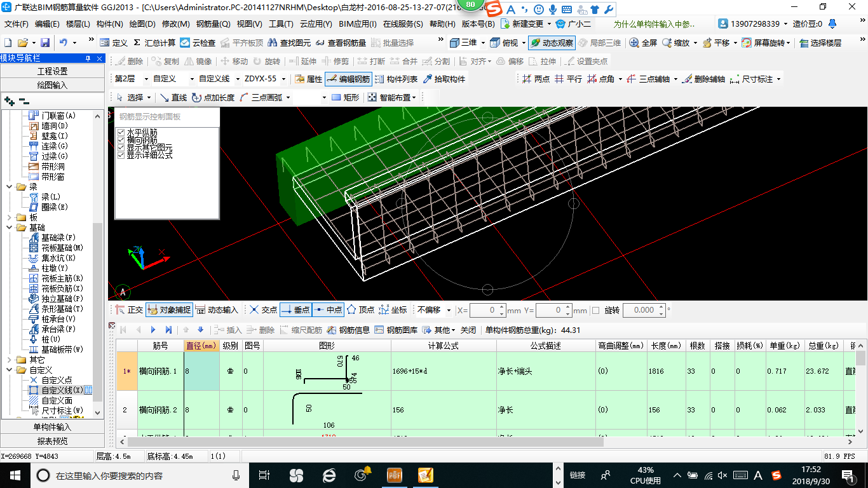
Task: Uncheck the 水平纵筋 checkbox
Action: click(x=121, y=132)
